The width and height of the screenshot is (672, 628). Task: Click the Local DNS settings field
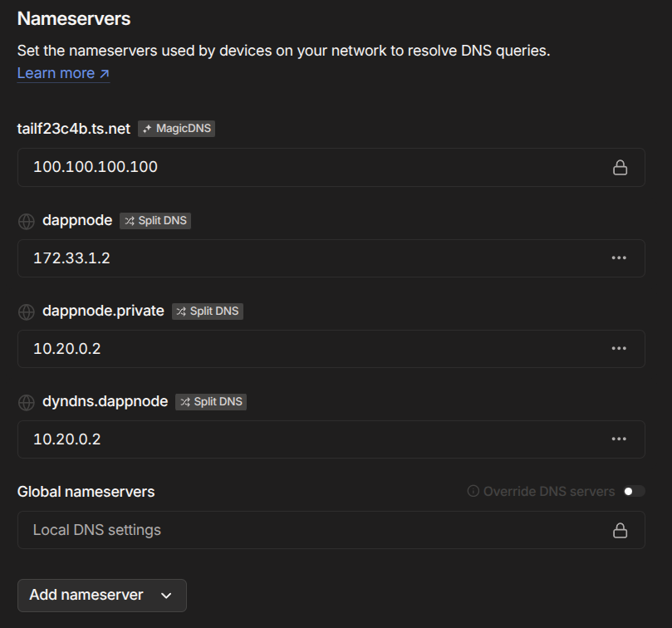[x=316, y=530]
